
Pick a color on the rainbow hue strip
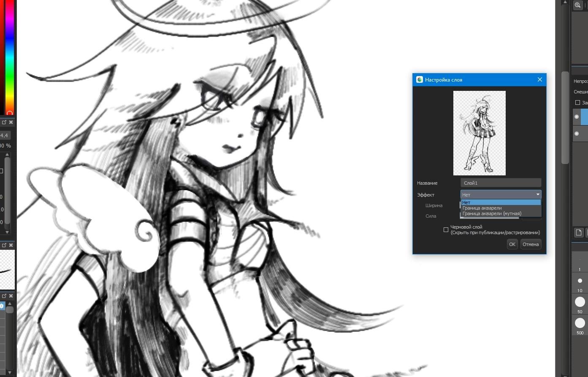[10, 57]
